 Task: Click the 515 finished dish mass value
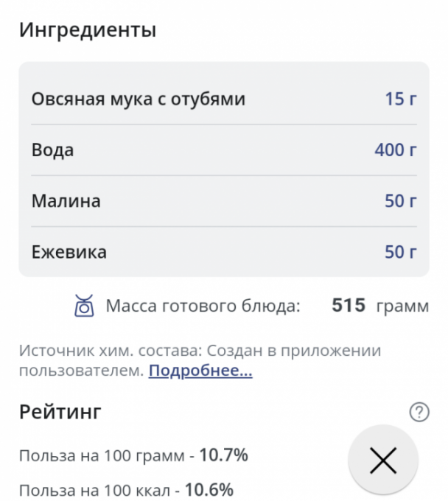coord(349,305)
